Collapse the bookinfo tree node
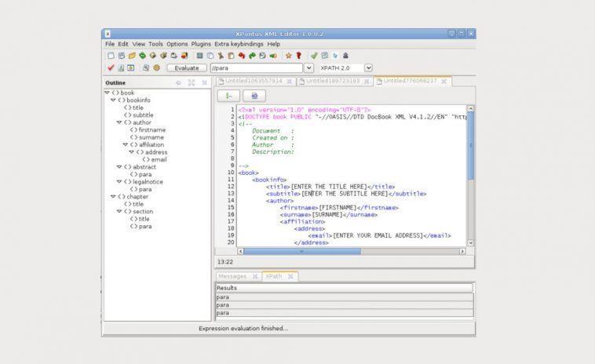This screenshot has width=595, height=364. tap(113, 100)
